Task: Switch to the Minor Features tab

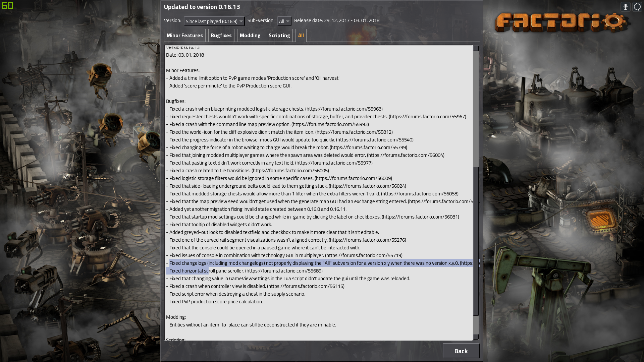Action: coord(184,35)
